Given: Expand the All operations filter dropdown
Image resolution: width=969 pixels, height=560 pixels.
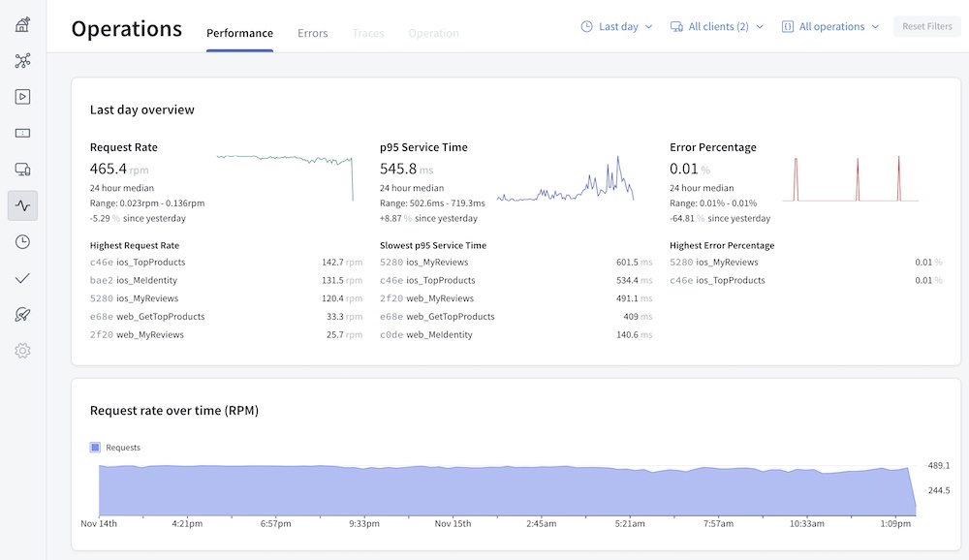Looking at the screenshot, I should (x=830, y=27).
